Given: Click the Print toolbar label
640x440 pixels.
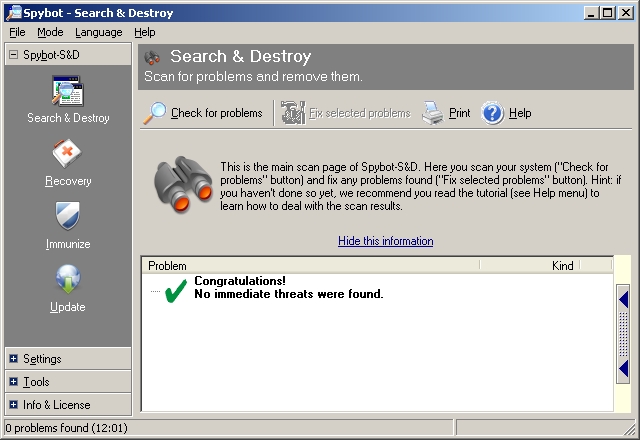Looking at the screenshot, I should [x=460, y=113].
